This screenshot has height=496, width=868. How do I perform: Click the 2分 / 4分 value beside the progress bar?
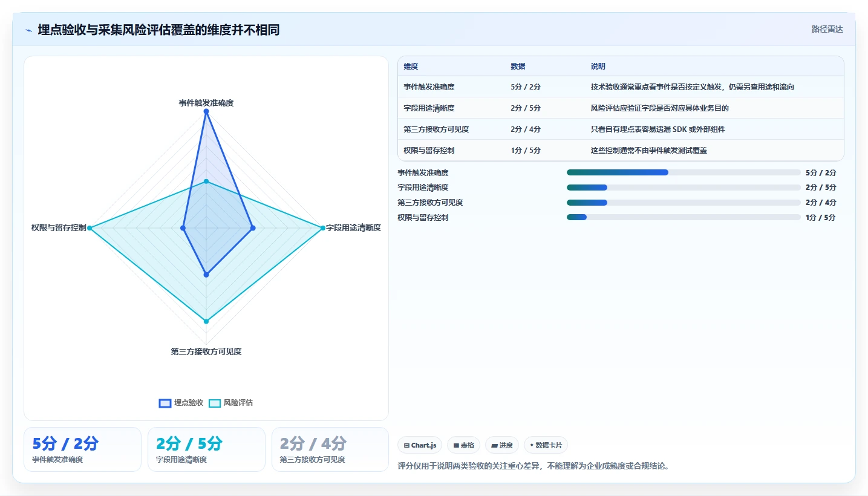(821, 203)
